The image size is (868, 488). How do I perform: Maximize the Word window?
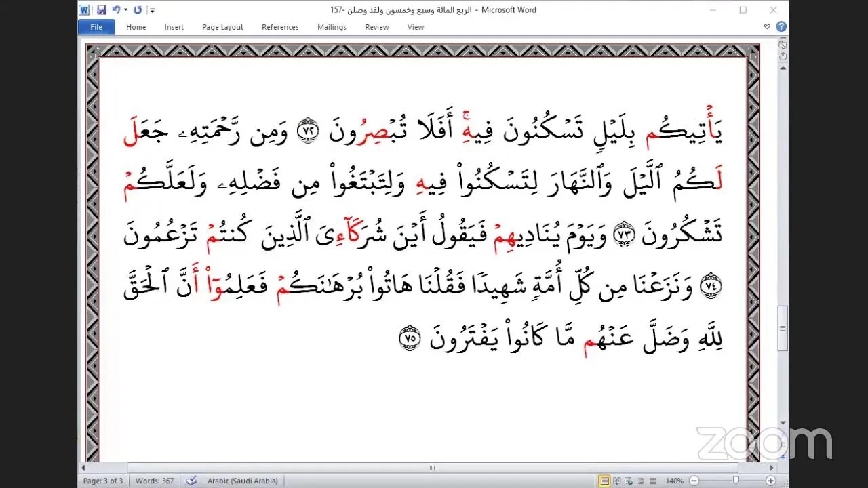(x=743, y=10)
